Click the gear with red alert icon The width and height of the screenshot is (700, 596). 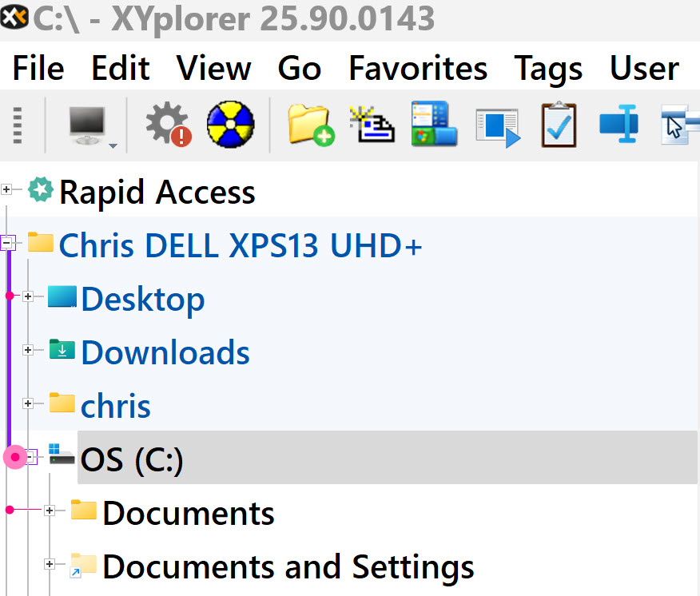169,125
